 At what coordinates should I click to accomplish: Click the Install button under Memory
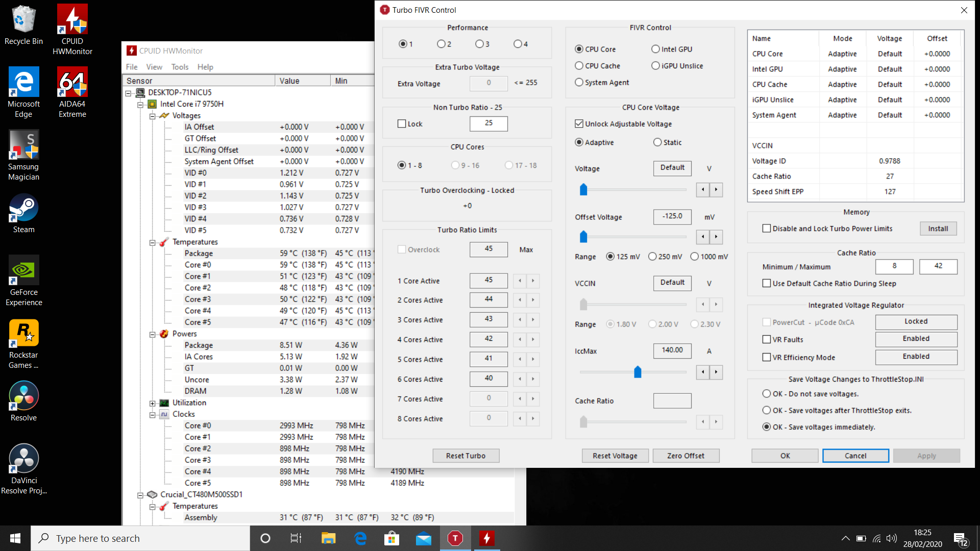point(938,229)
